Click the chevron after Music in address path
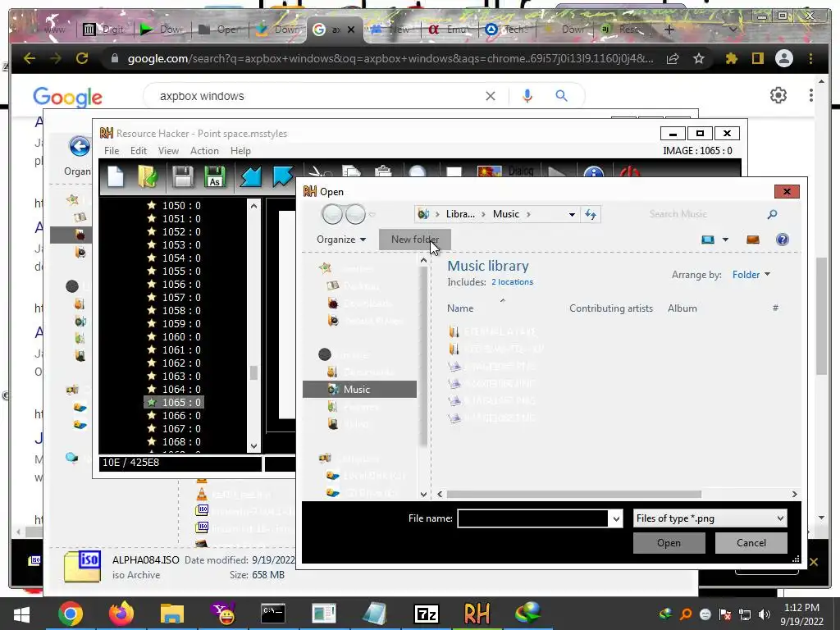 tap(528, 214)
